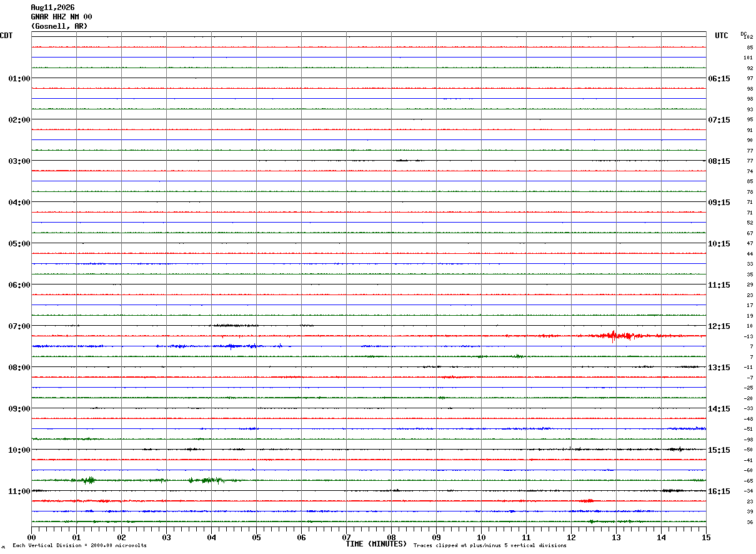Click the large red seismic event near minute 13
The height and width of the screenshot is (554, 756).
614,336
